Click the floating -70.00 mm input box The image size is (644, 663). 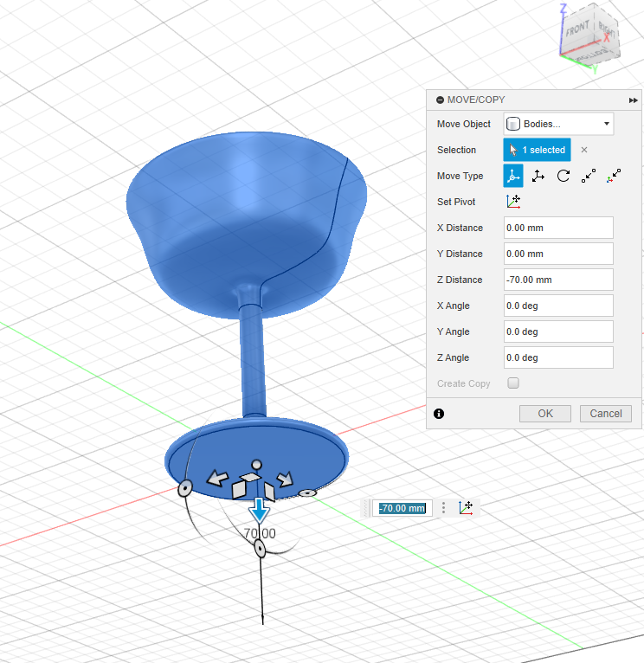pos(402,508)
